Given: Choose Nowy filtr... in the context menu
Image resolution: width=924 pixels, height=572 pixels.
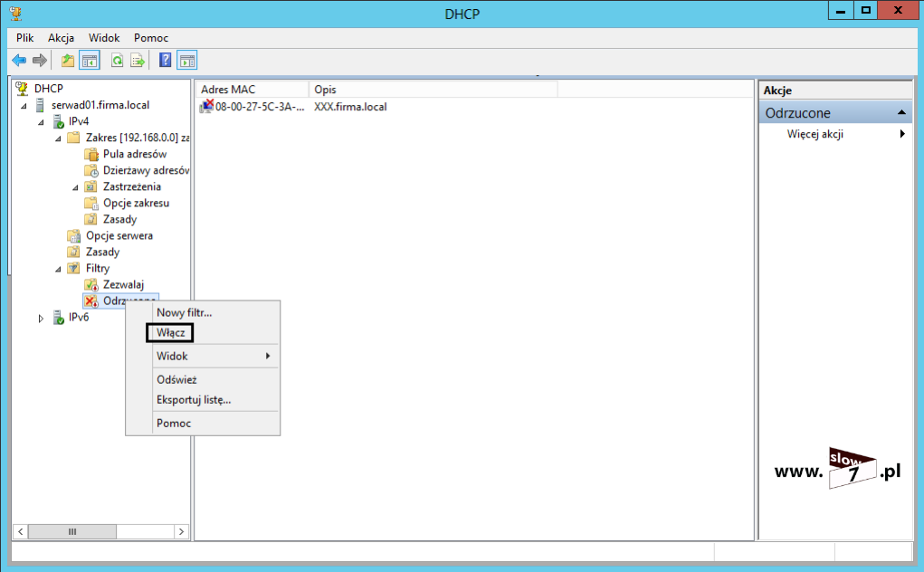Looking at the screenshot, I should click(184, 312).
